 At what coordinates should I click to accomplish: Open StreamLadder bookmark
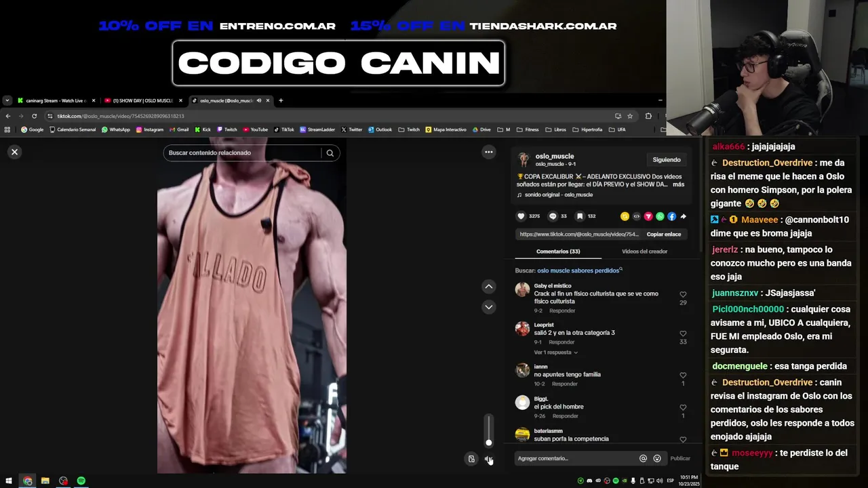point(317,129)
